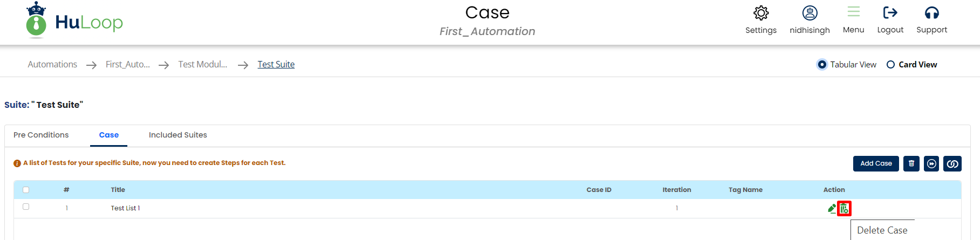980x240 pixels.
Task: Open Support via the headset icon
Action: coord(931,13)
